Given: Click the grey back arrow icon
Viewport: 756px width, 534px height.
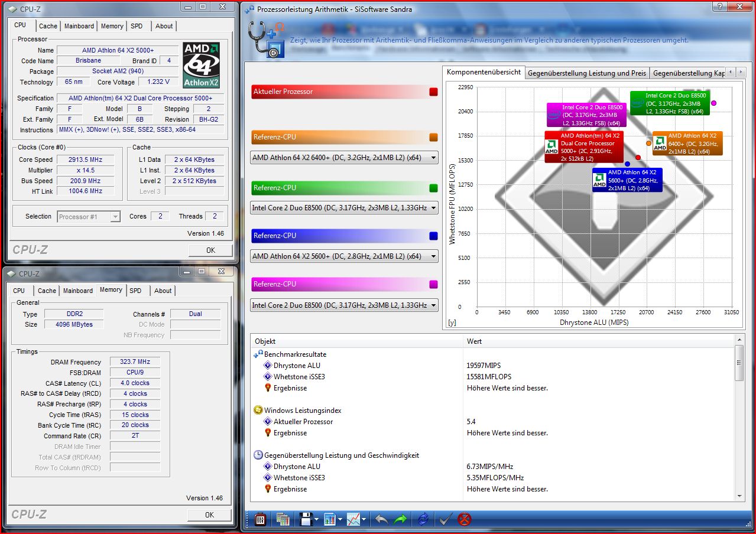Looking at the screenshot, I should pyautogui.click(x=382, y=519).
